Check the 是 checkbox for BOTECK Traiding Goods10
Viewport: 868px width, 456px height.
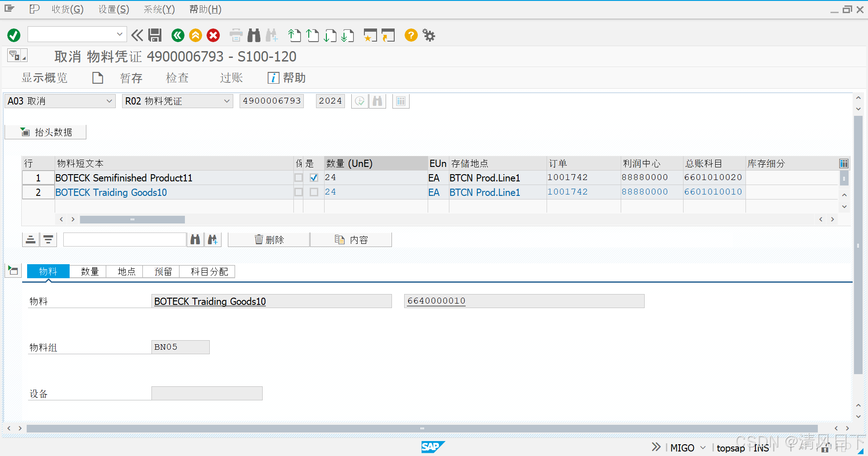(314, 192)
